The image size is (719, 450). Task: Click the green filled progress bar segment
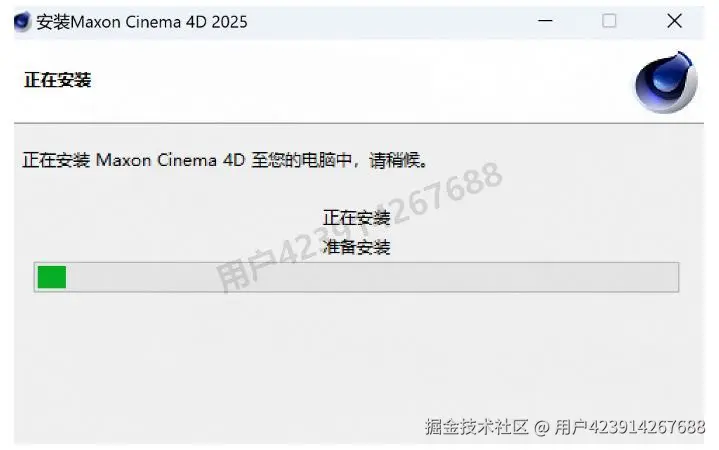[52, 277]
